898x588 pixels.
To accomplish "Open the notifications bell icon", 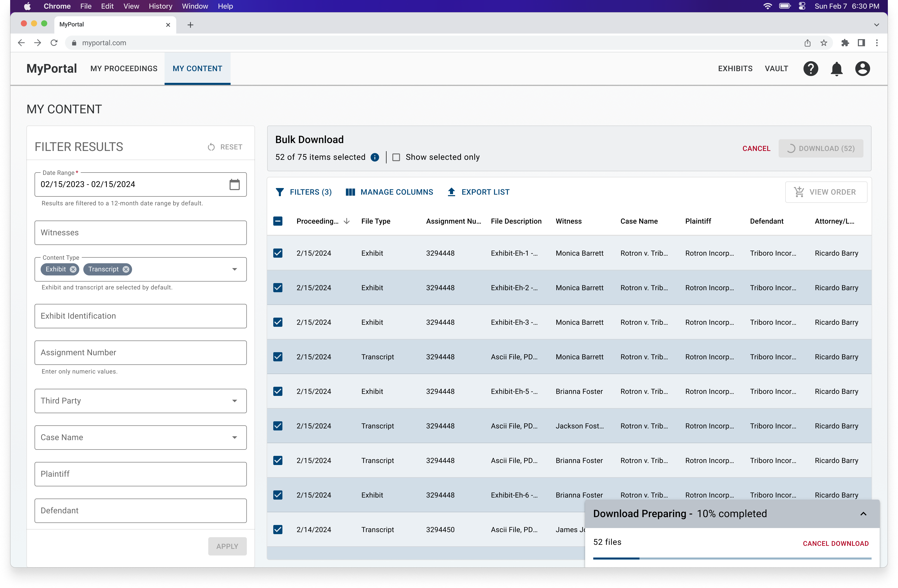I will pos(837,69).
